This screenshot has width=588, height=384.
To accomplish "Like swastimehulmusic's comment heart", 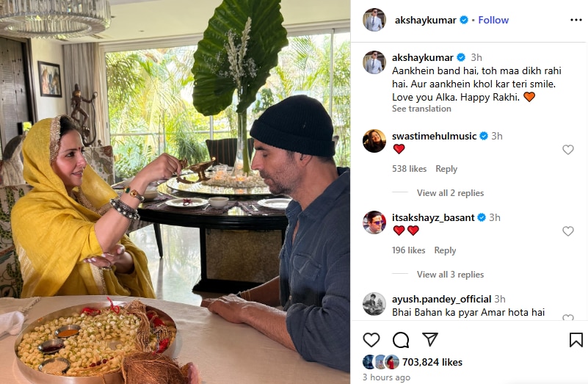I will (x=567, y=150).
